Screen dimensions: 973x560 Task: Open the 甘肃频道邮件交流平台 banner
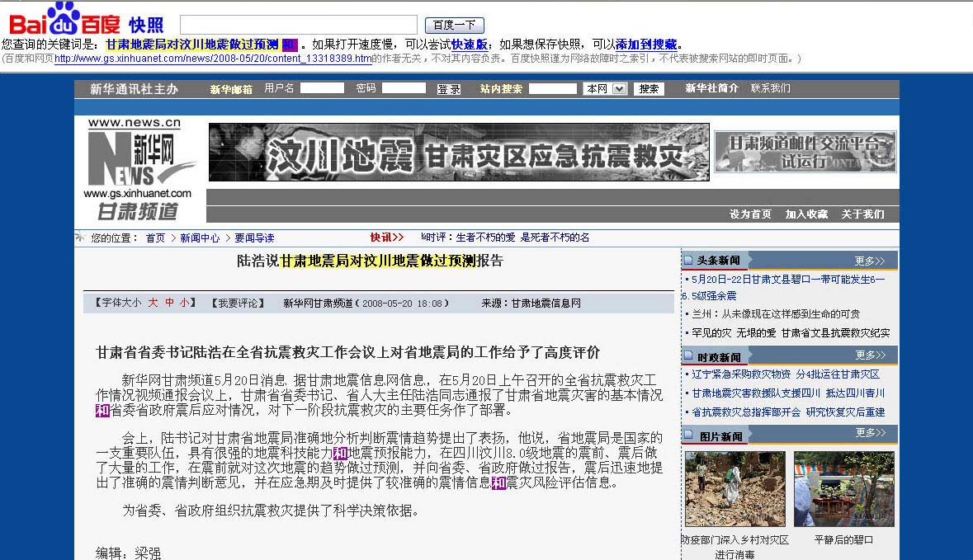coord(805,152)
